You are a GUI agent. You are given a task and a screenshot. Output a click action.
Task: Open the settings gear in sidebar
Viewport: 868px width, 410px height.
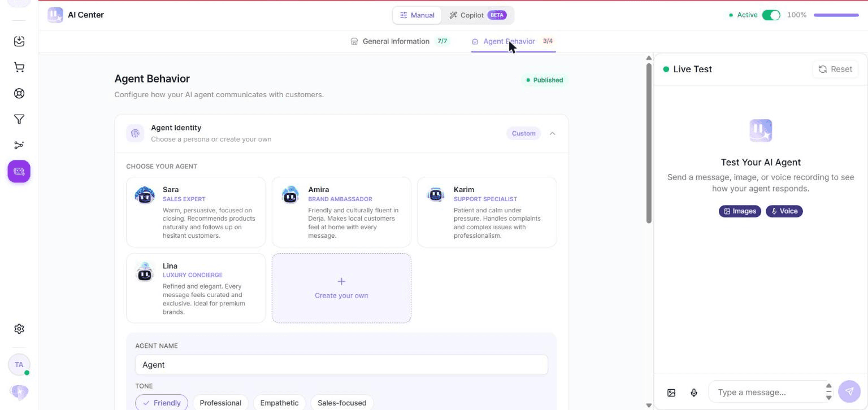pyautogui.click(x=19, y=329)
